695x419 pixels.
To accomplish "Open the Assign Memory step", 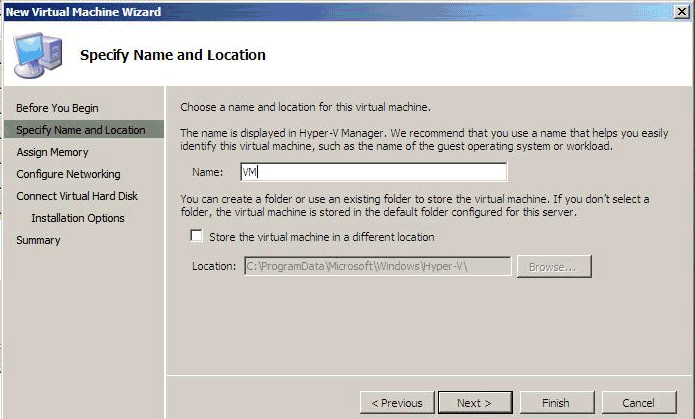I will point(52,152).
